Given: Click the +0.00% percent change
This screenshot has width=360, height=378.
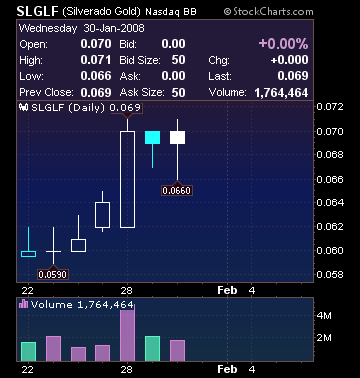Looking at the screenshot, I should click(x=283, y=44).
